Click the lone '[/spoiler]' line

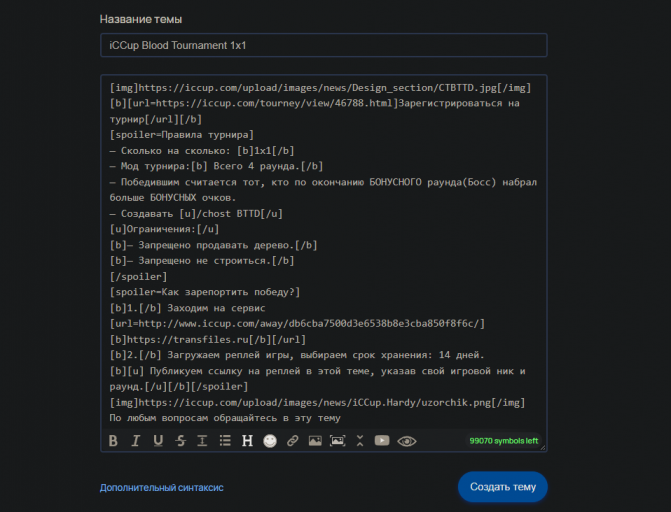pyautogui.click(x=139, y=277)
